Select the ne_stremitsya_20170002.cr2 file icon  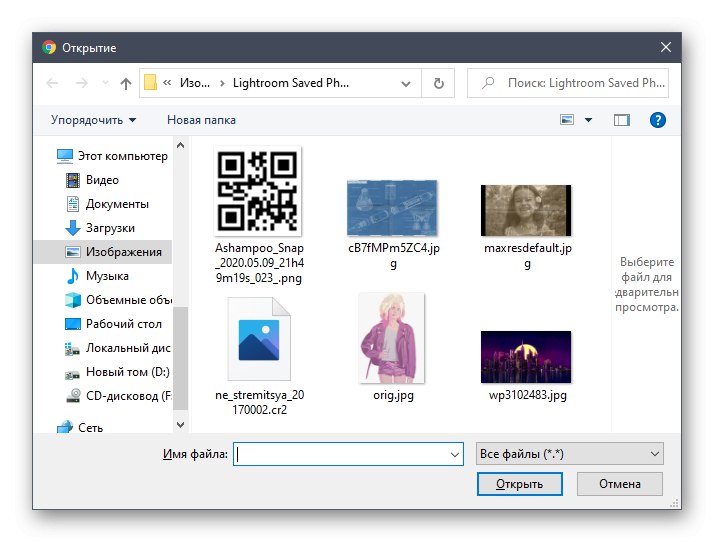(x=259, y=339)
